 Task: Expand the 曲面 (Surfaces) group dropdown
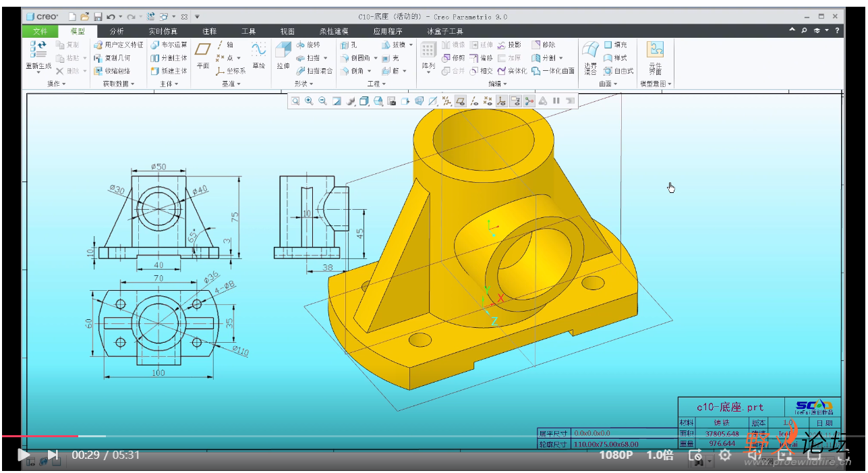click(608, 84)
